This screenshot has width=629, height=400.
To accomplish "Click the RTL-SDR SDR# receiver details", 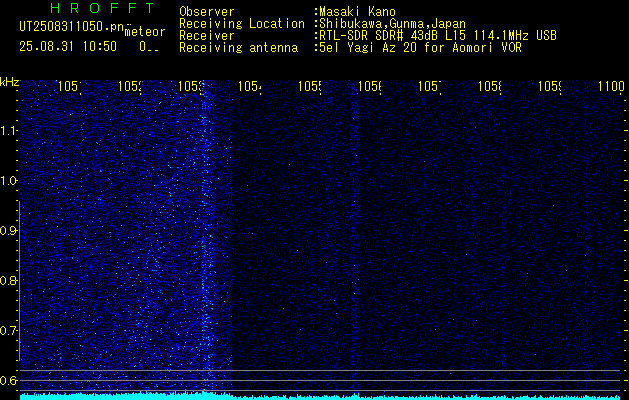I will (436, 36).
